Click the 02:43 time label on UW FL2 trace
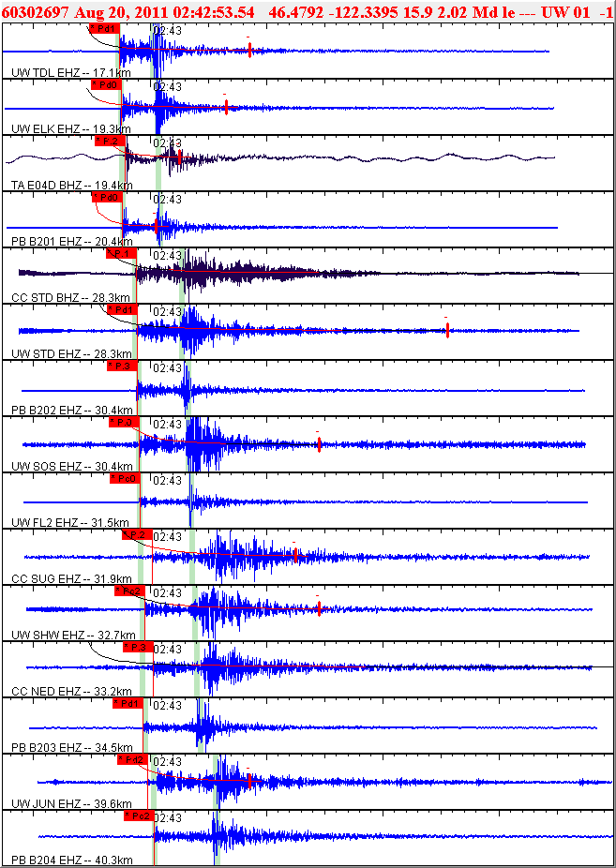The height and width of the screenshot is (868, 616). pyautogui.click(x=167, y=481)
